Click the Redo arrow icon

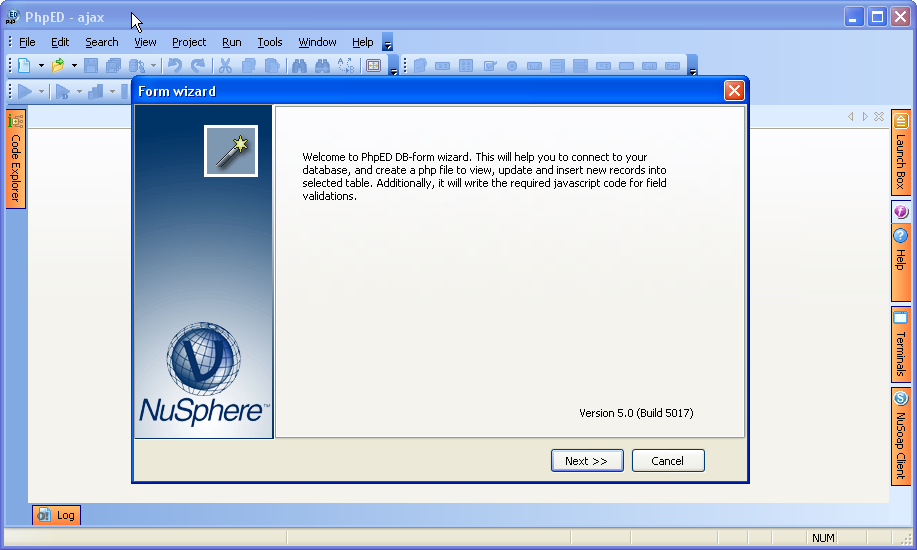(x=198, y=66)
